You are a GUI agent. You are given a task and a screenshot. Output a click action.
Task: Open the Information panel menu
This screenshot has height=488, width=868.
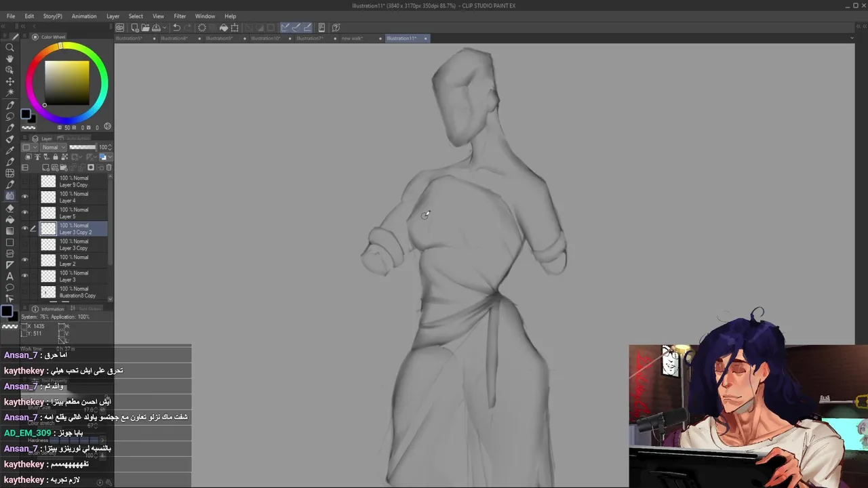coord(24,309)
